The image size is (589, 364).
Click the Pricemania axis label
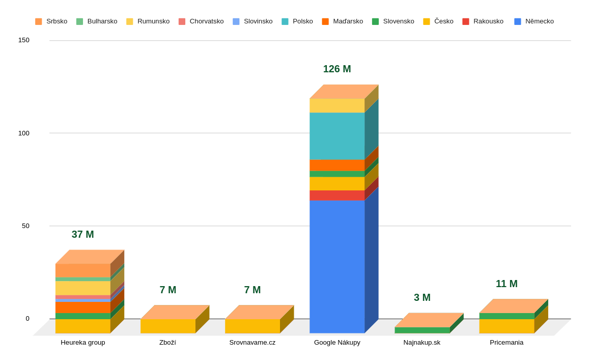(507, 343)
